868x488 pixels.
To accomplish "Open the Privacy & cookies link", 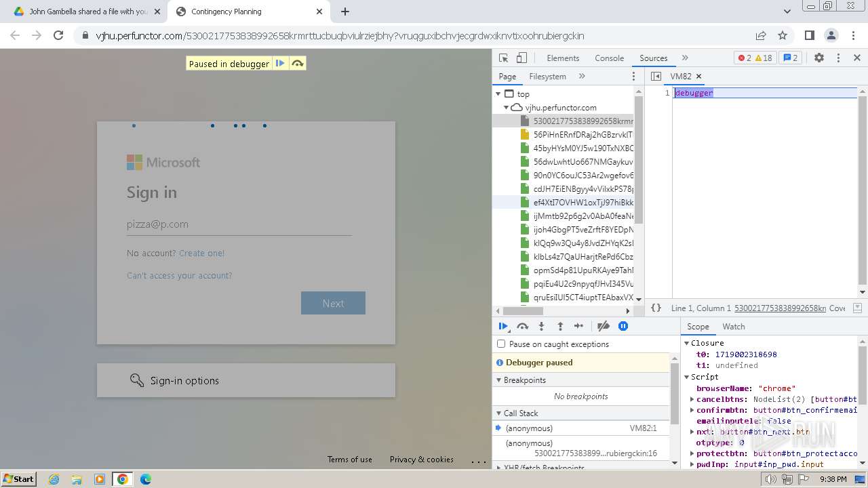I will 421,460.
